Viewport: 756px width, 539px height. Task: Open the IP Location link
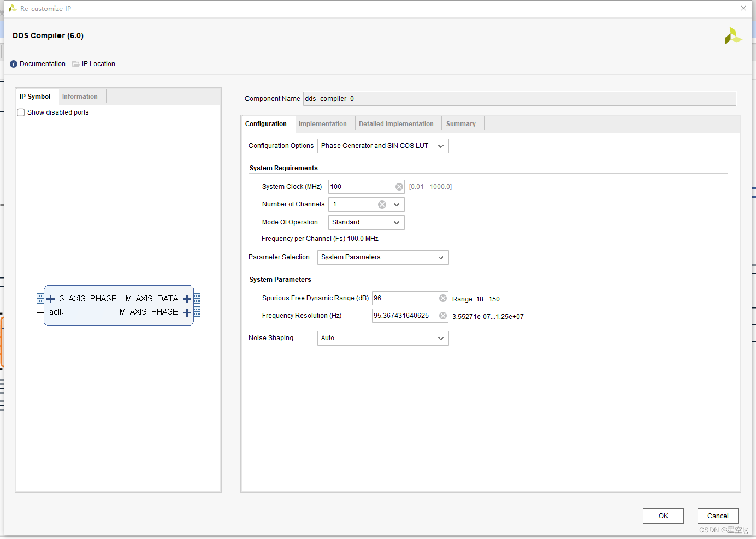[x=98, y=64]
